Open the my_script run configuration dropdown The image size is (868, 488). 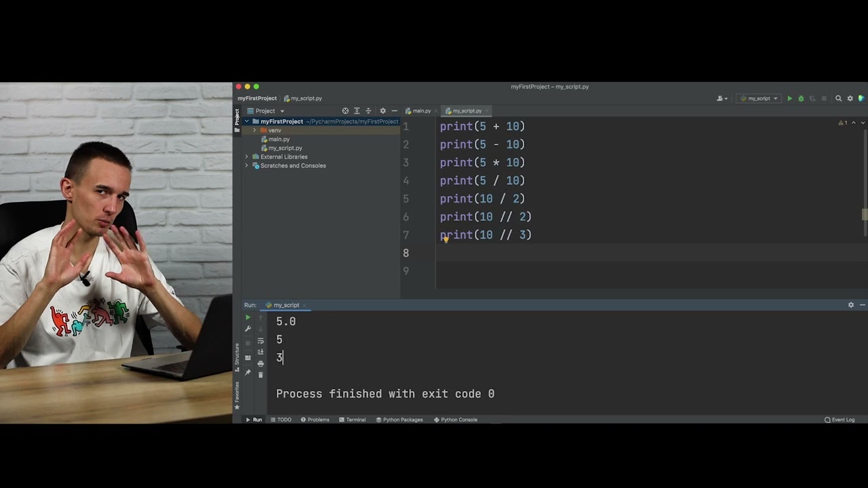(759, 98)
